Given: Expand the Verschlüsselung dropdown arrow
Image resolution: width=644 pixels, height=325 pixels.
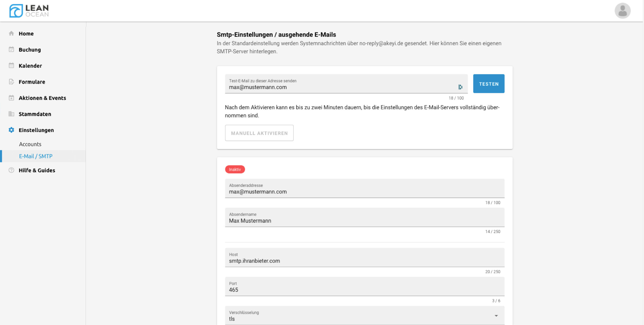Looking at the screenshot, I should click(496, 316).
